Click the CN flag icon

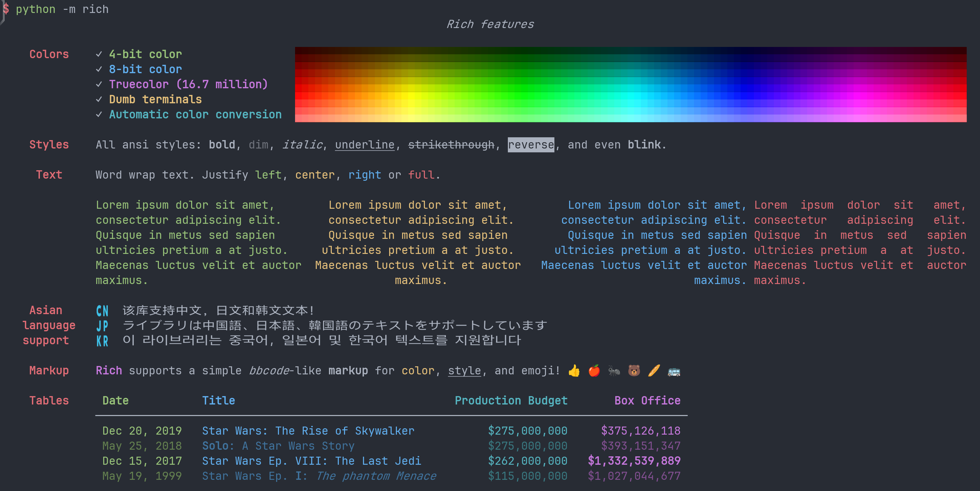102,311
